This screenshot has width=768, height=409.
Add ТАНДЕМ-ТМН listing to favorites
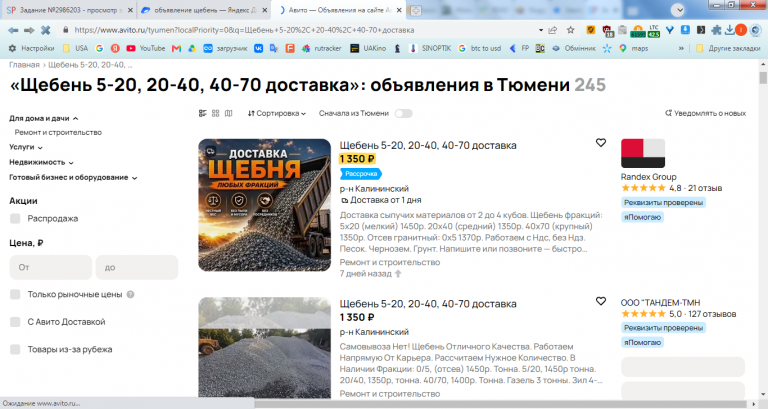pos(600,301)
